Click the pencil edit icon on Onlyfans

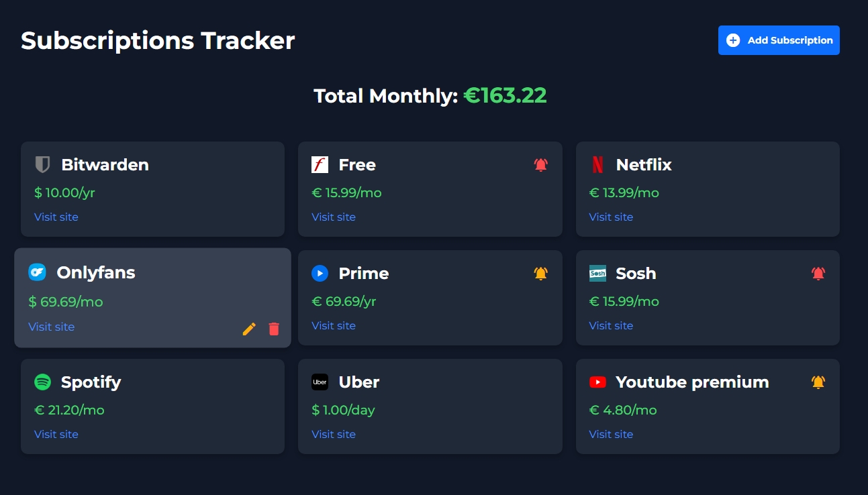pos(249,329)
